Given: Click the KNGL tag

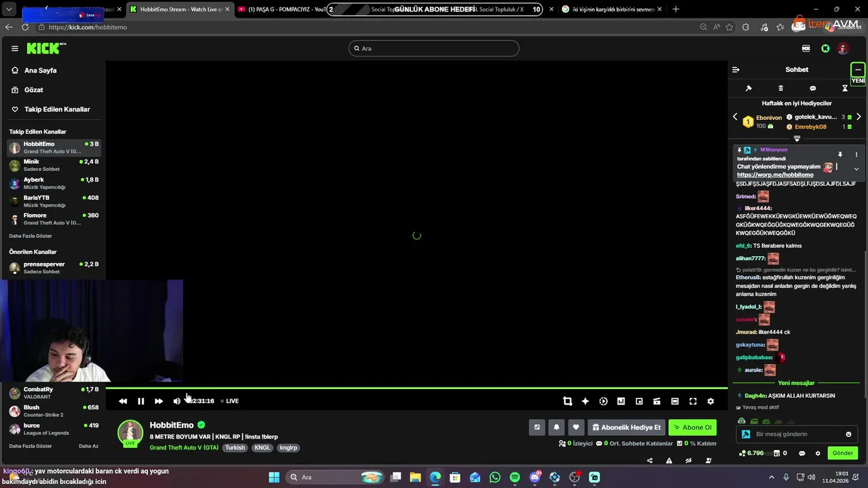Looking at the screenshot, I should point(262,447).
